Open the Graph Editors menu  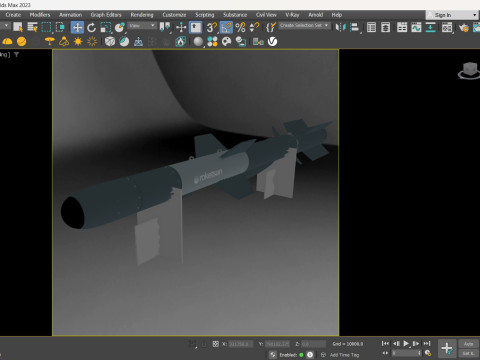click(x=106, y=15)
